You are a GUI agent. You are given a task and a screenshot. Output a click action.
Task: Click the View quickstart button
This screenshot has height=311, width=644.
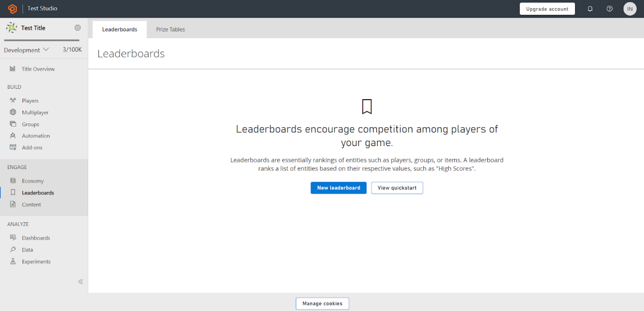coord(397,188)
